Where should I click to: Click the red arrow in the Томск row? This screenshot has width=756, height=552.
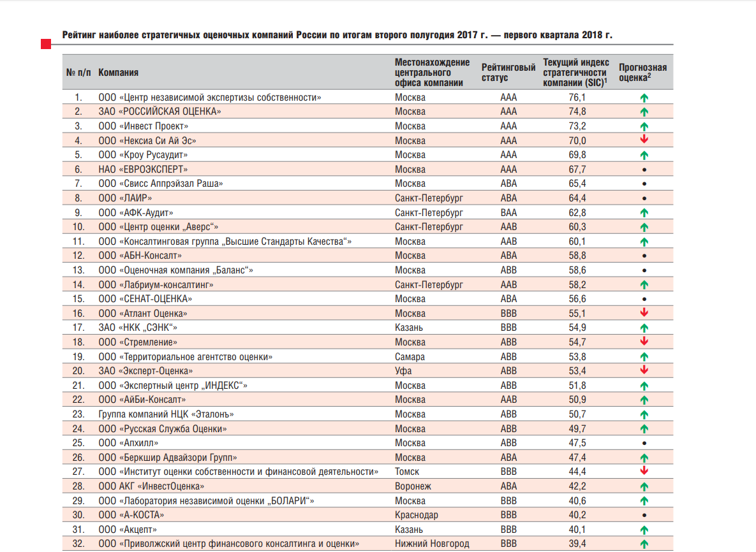click(x=644, y=471)
